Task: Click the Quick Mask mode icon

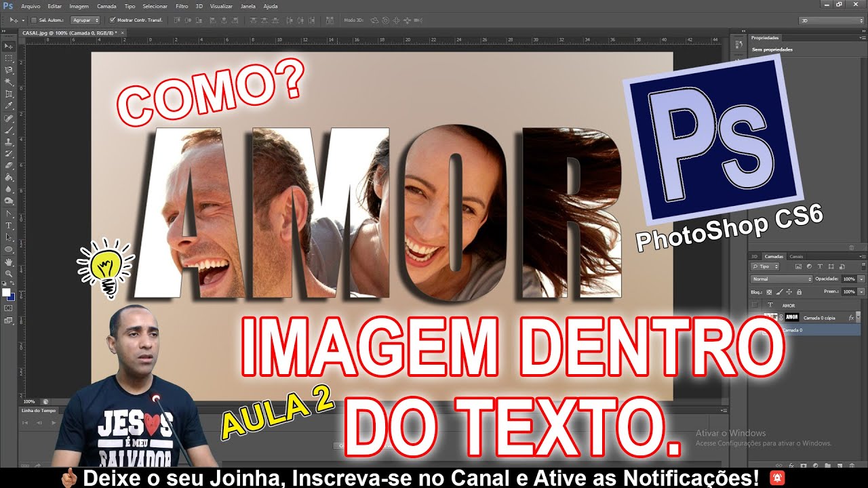Action: [9, 308]
